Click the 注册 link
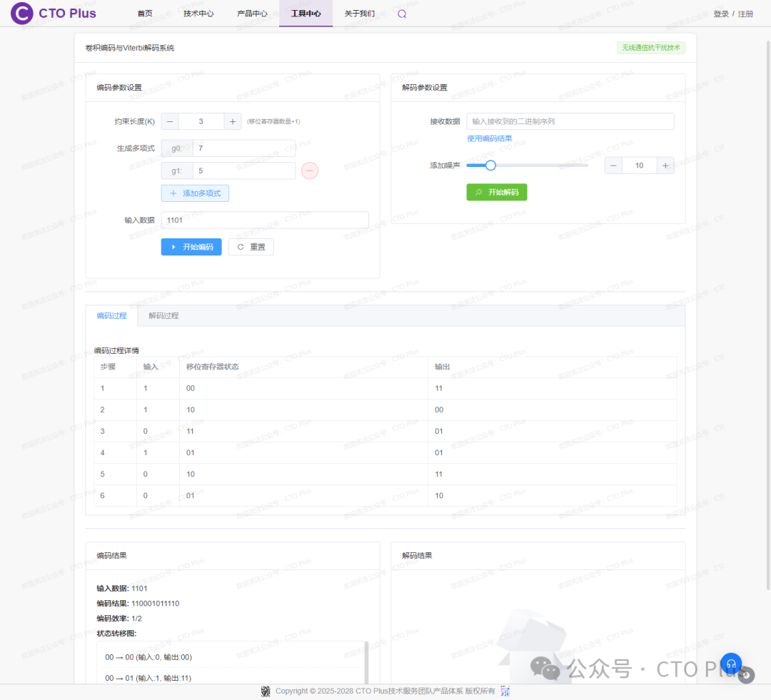 (x=745, y=14)
